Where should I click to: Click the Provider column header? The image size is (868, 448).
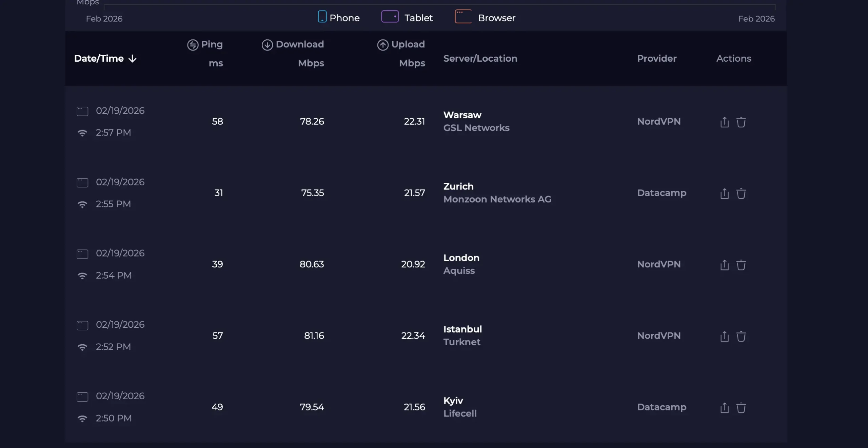tap(657, 59)
